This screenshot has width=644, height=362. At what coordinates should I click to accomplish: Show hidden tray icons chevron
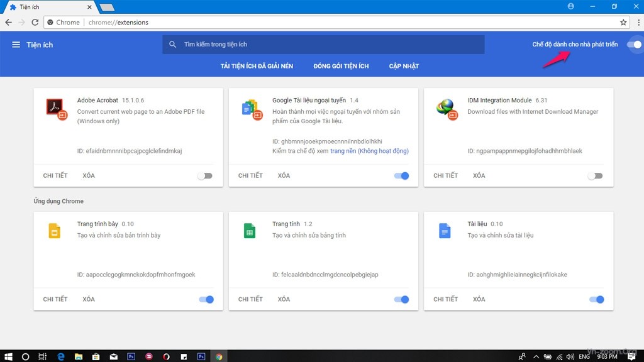click(536, 357)
